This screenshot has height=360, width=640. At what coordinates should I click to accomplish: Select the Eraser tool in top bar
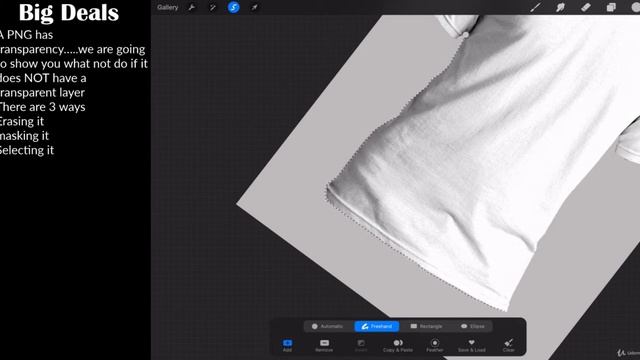(586, 7)
